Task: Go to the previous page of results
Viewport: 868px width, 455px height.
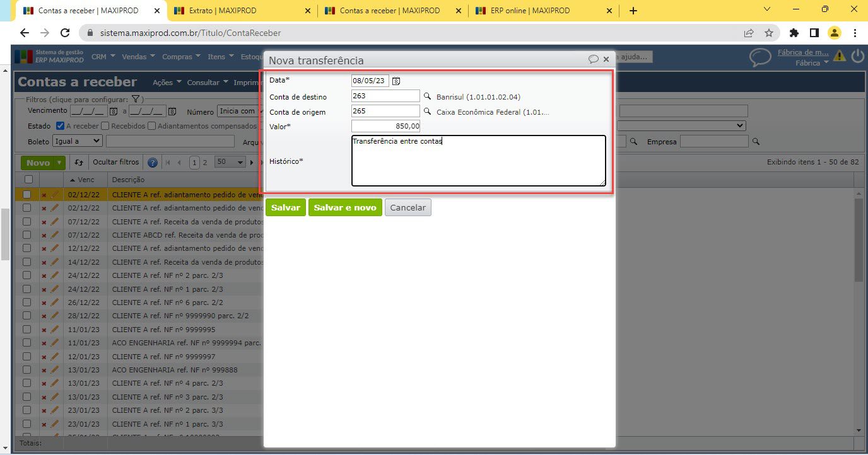Action: pyautogui.click(x=180, y=163)
